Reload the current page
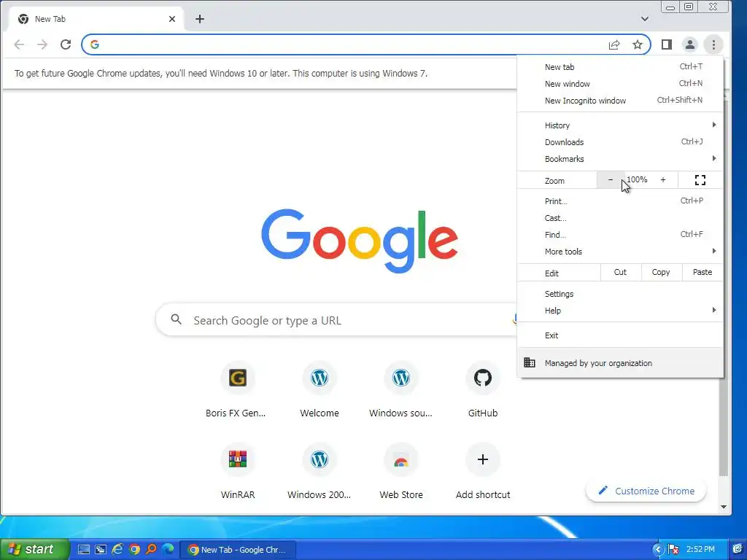The image size is (747, 560). 66,44
